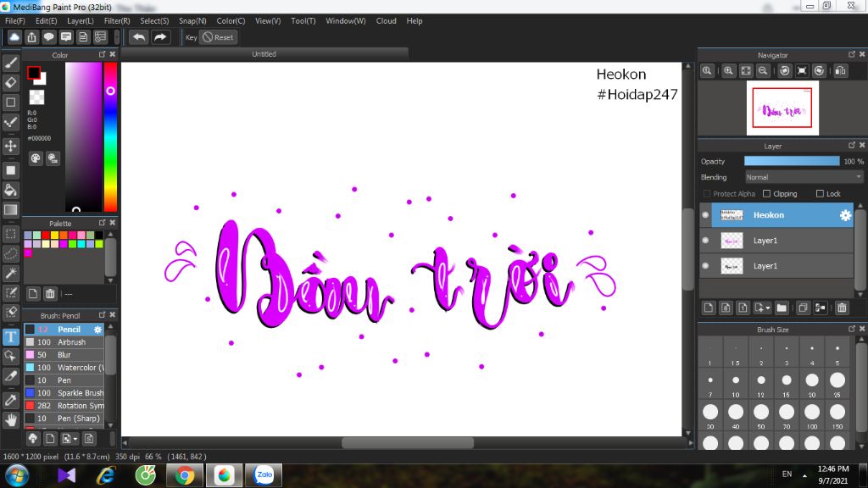Duplicate layer icon in Layer panel

pyautogui.click(x=803, y=308)
